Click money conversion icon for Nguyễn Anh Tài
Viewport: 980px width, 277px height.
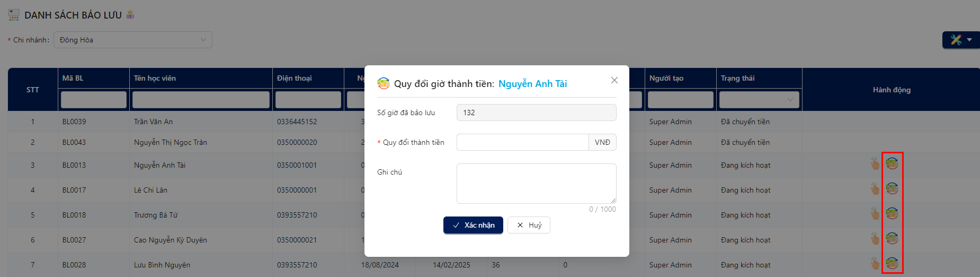892,163
